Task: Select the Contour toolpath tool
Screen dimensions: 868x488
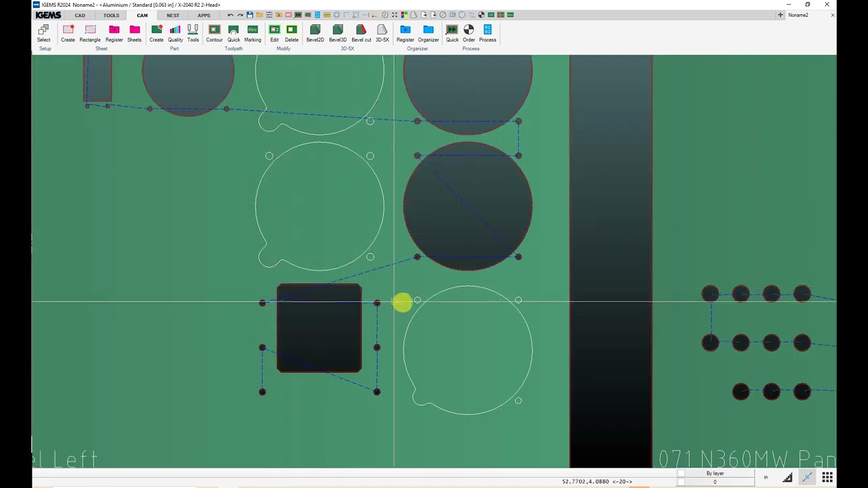Action: tap(214, 33)
